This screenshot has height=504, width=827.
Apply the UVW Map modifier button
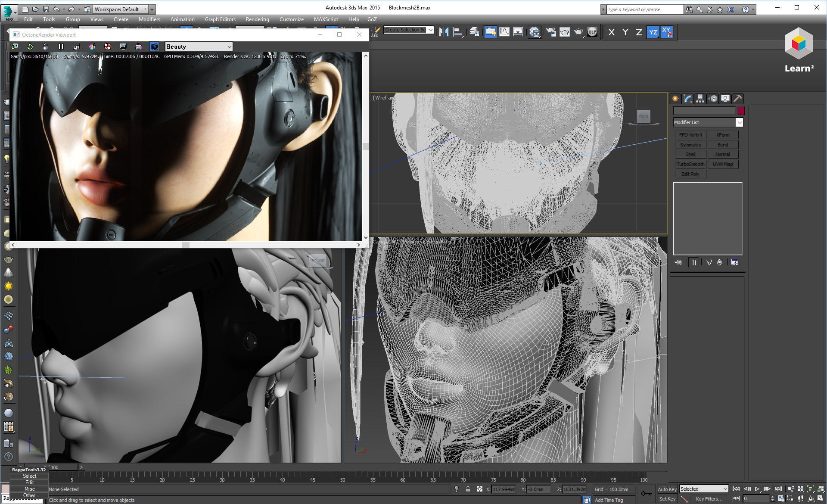click(723, 164)
